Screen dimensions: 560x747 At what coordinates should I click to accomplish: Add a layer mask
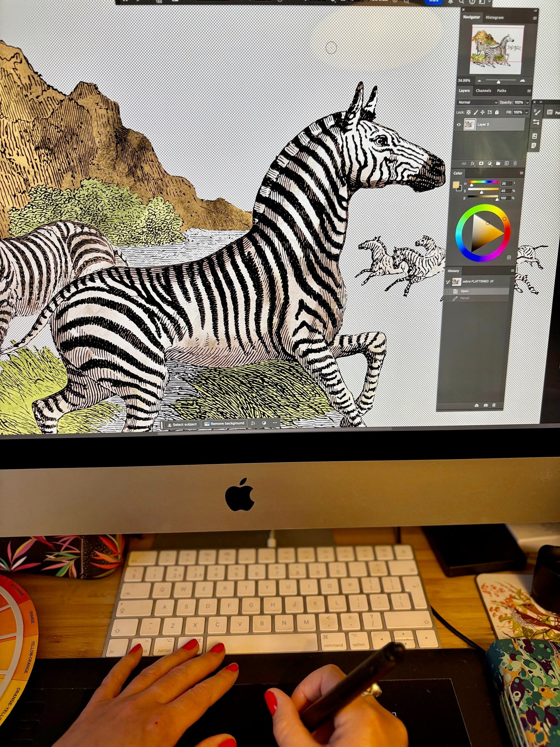click(x=481, y=164)
